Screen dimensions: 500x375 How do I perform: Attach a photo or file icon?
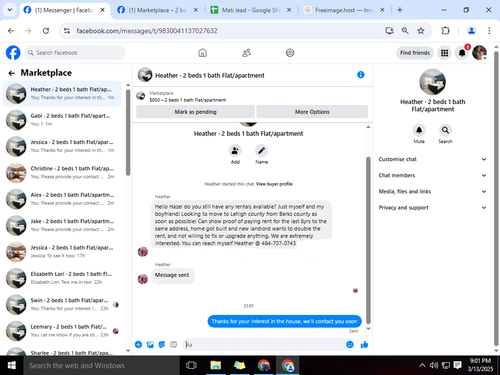tap(150, 344)
